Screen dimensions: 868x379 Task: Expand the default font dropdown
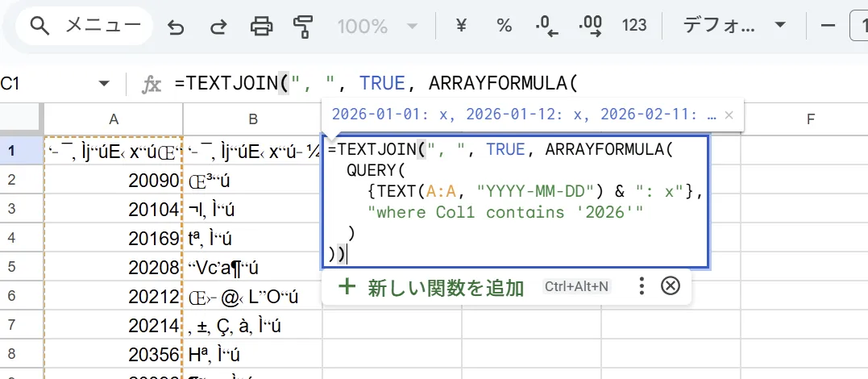[x=733, y=26]
